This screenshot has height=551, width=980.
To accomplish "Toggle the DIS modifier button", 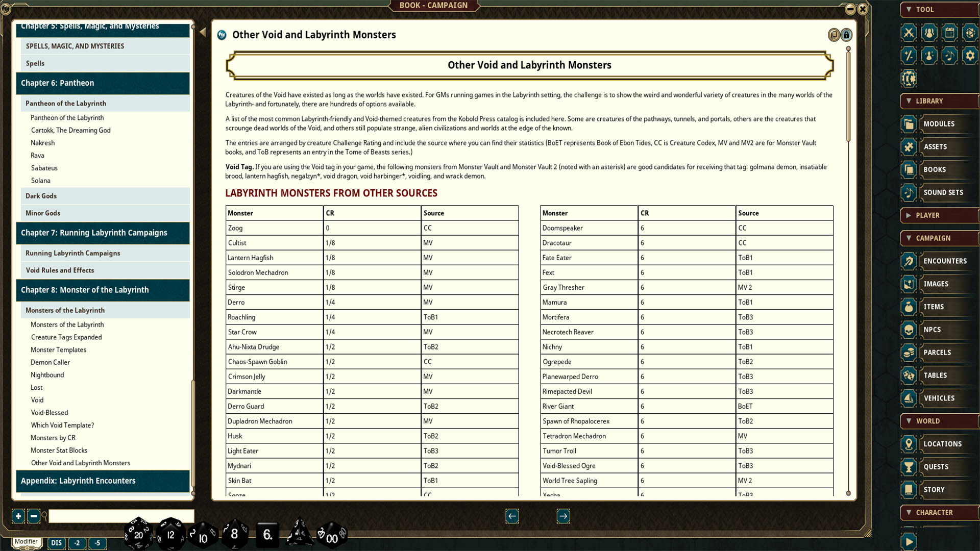I will pos(56,543).
